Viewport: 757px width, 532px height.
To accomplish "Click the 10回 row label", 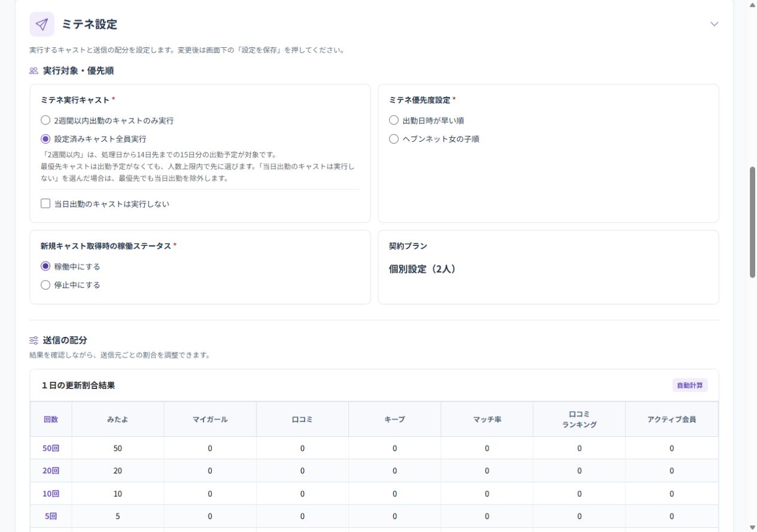I will point(51,494).
